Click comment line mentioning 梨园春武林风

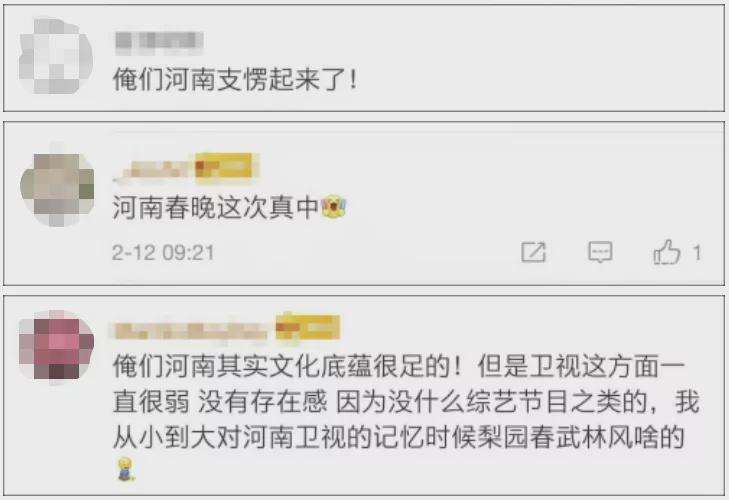(399, 437)
